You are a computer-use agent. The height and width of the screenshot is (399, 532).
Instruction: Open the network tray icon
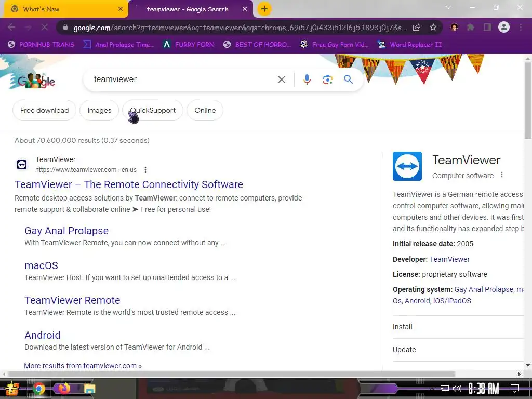445,389
